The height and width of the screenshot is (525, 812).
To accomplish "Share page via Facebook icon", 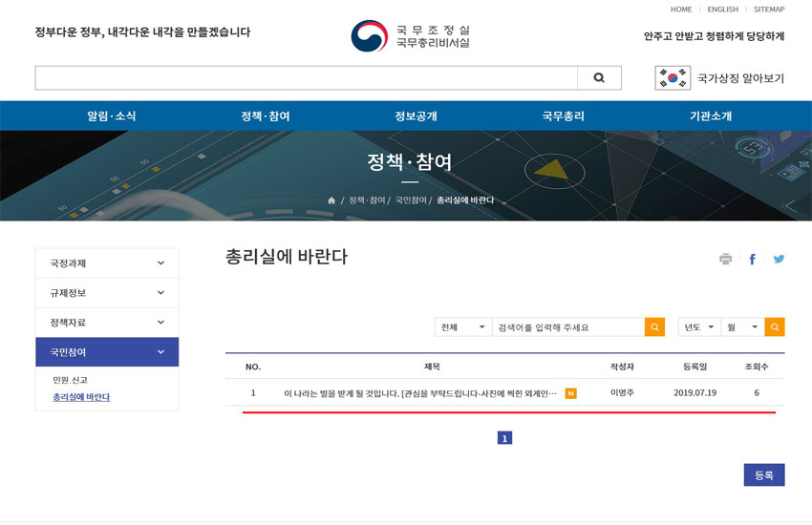I will [x=752, y=259].
